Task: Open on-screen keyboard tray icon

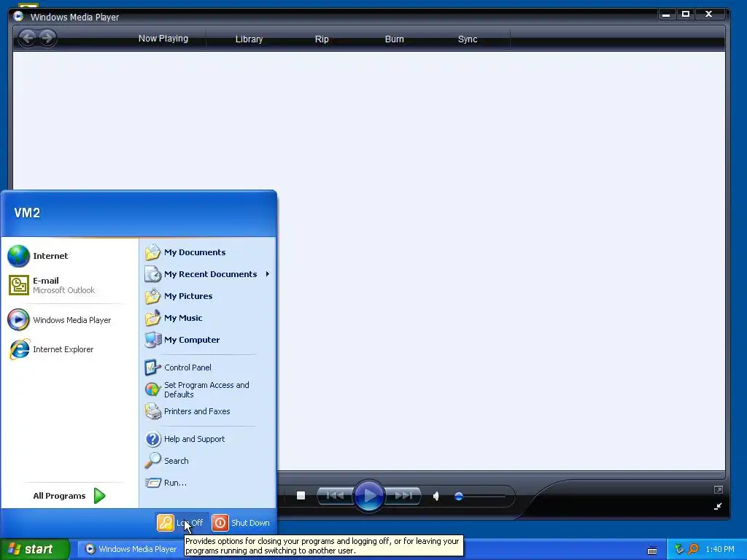Action: 652,551
